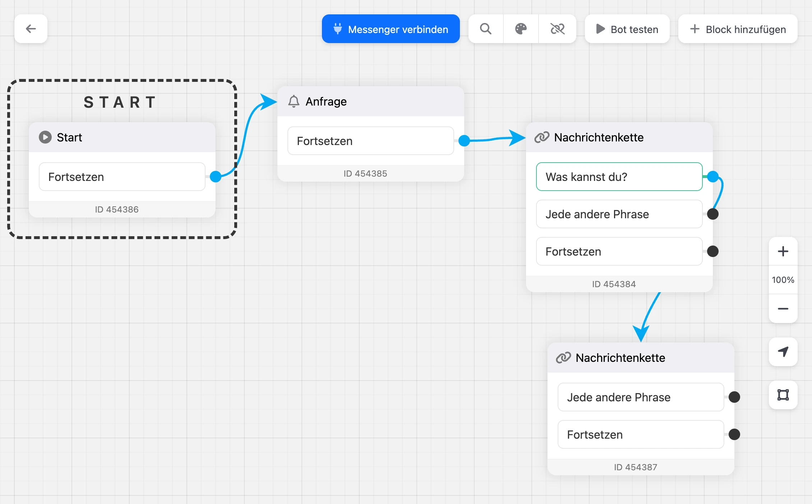Click the Start block's play icon
Image resolution: width=812 pixels, height=504 pixels.
tap(45, 137)
